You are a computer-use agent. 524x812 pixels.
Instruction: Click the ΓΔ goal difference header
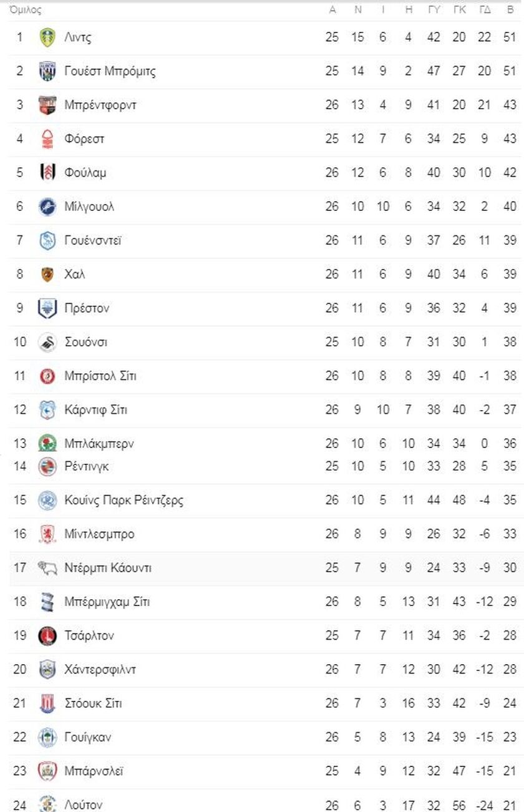click(485, 10)
